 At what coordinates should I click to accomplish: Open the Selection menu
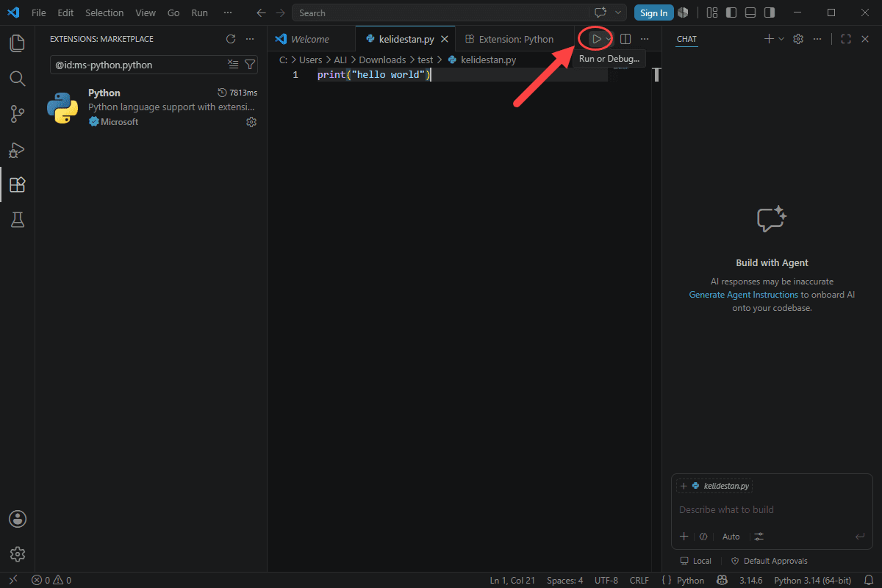coord(104,12)
